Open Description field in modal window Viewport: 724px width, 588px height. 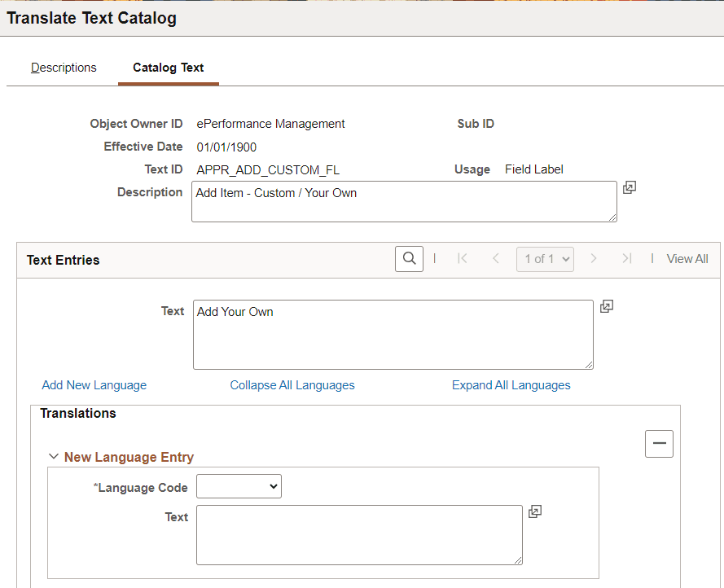[629, 187]
